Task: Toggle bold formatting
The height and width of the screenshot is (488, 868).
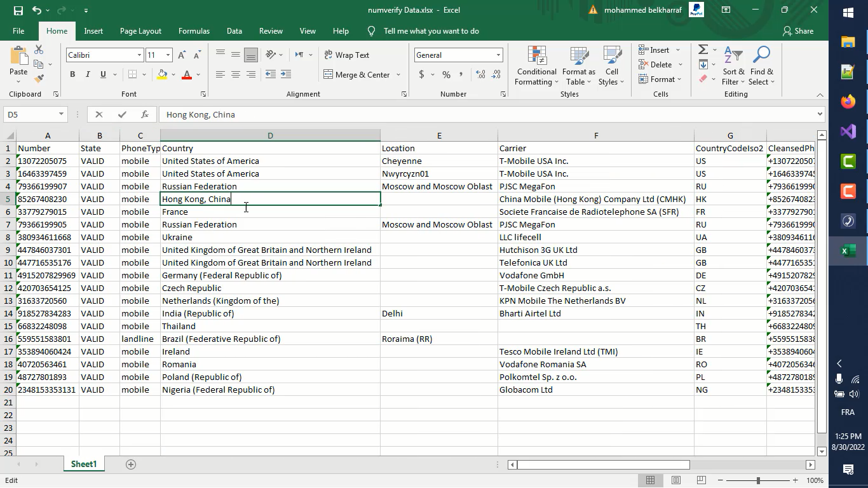Action: (72, 74)
